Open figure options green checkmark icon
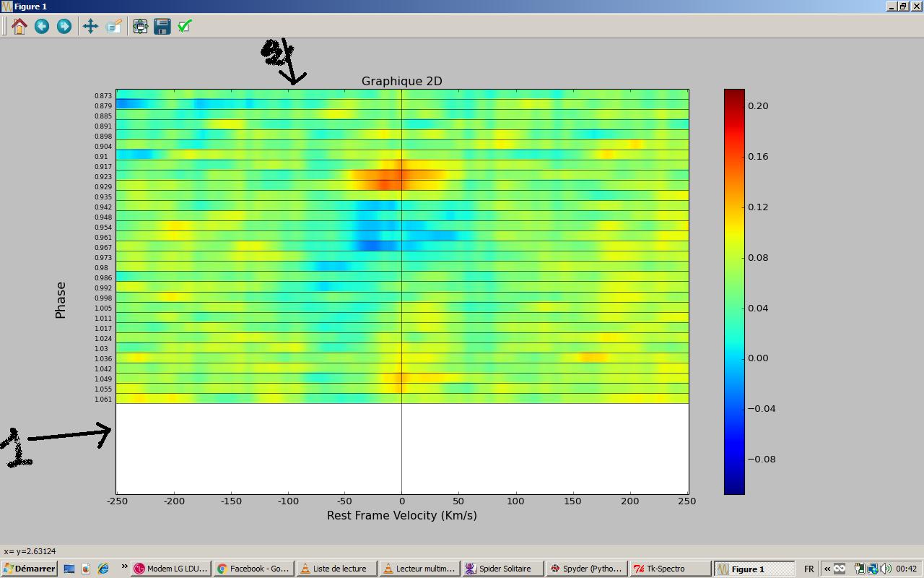 pos(185,26)
